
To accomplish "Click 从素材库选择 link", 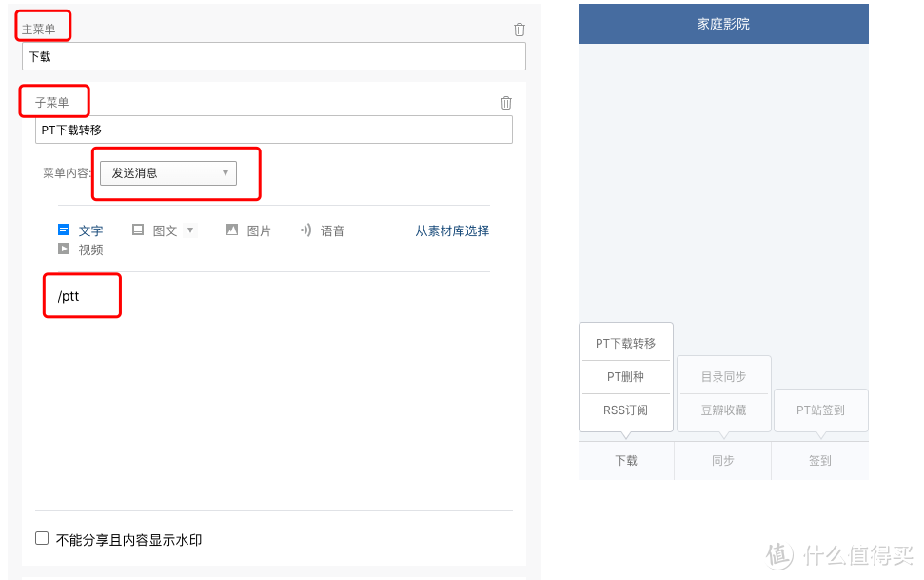I will click(x=452, y=230).
